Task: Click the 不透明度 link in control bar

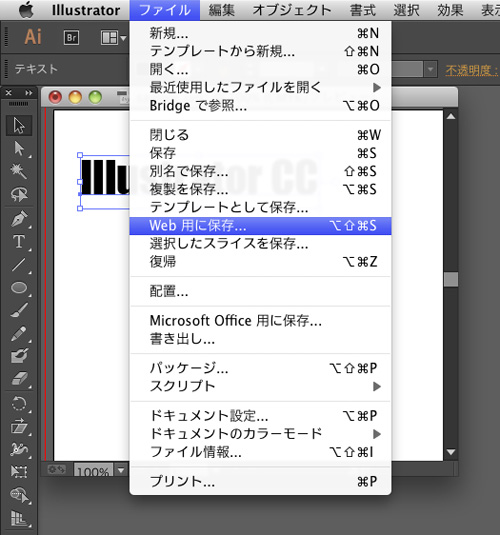Action: 471,70
